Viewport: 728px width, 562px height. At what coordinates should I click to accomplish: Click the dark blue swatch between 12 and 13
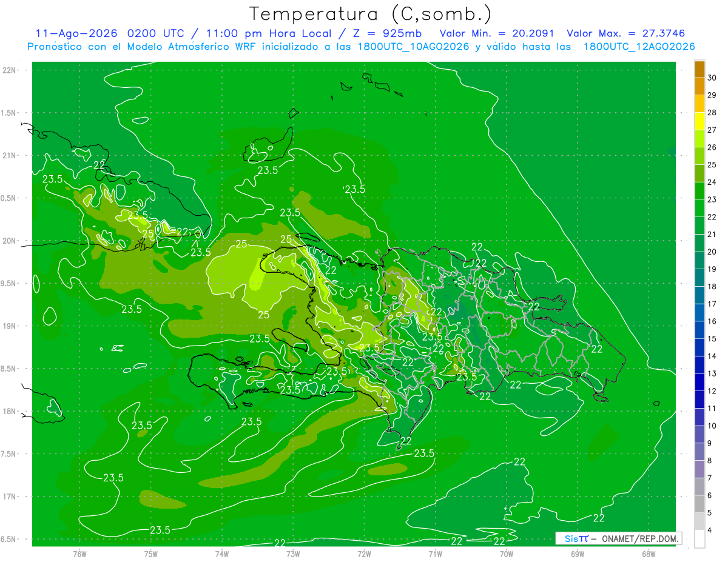pos(699,382)
